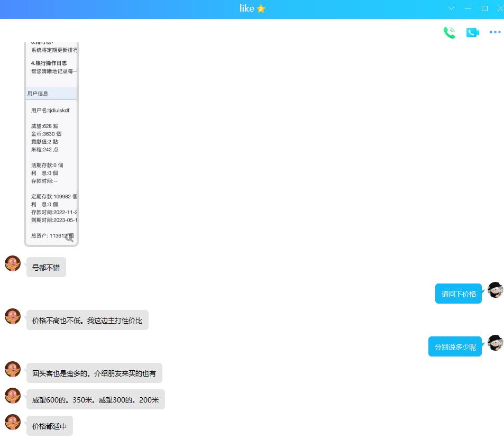Open contact avatar beside "号都不错" message
Image resolution: width=504 pixels, height=448 pixels.
click(13, 263)
